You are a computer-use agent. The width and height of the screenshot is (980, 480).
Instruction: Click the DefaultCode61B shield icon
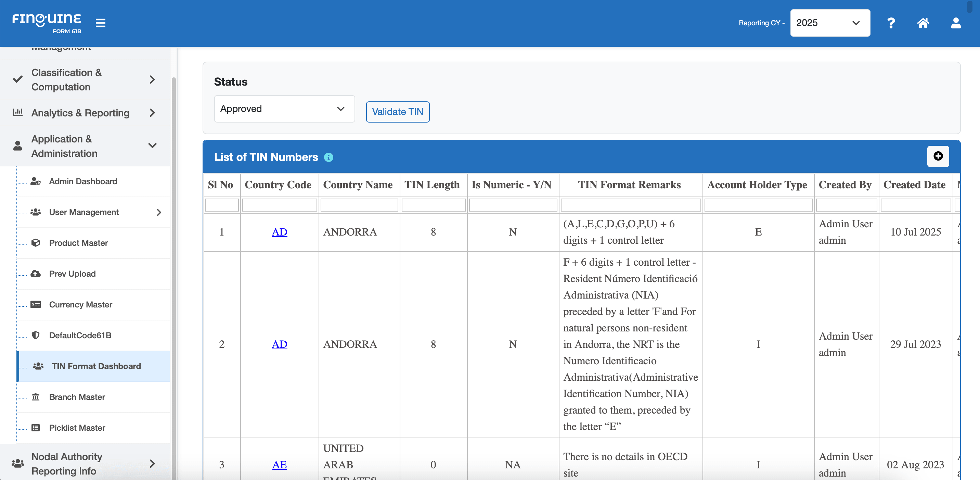(36, 336)
